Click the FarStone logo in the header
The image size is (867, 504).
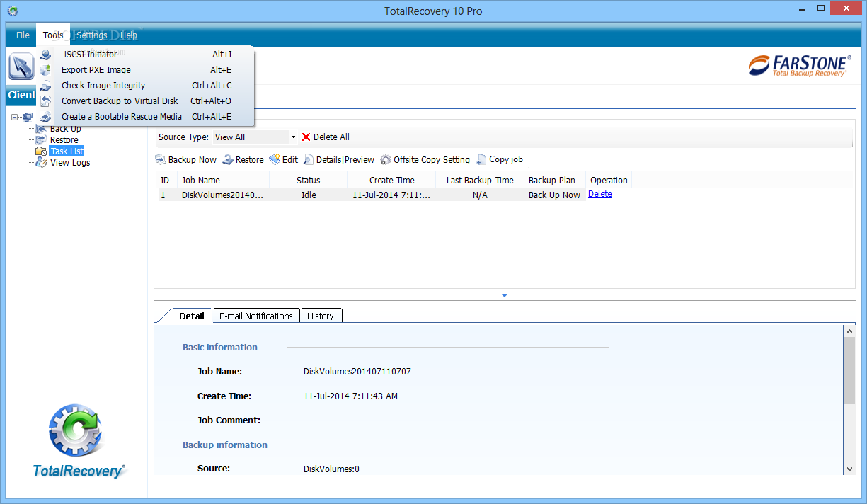click(x=798, y=65)
